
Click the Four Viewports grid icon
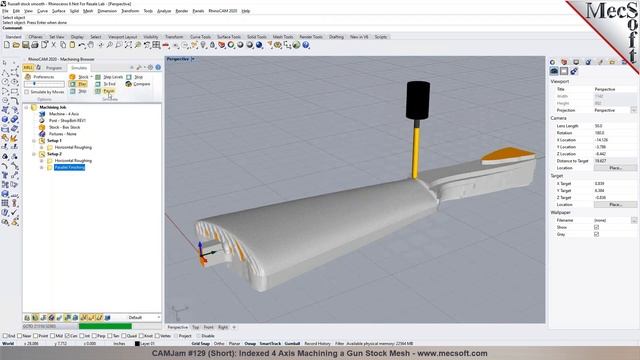tap(156, 45)
